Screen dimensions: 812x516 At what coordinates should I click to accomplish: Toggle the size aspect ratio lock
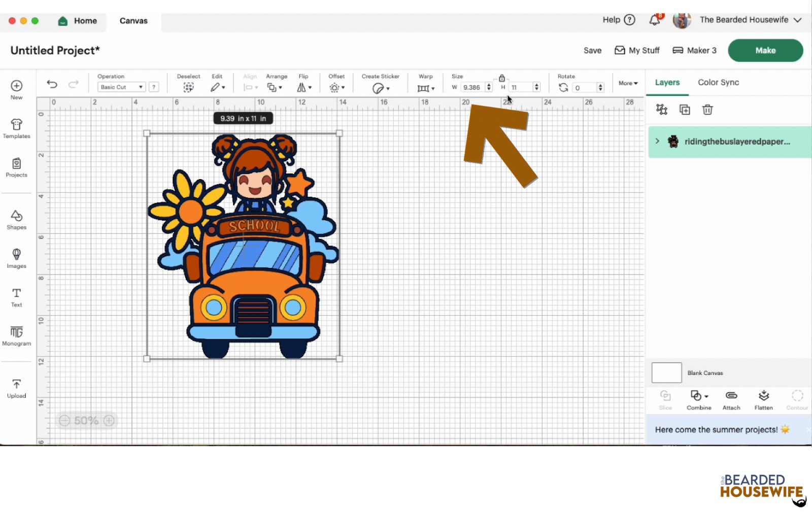point(501,79)
